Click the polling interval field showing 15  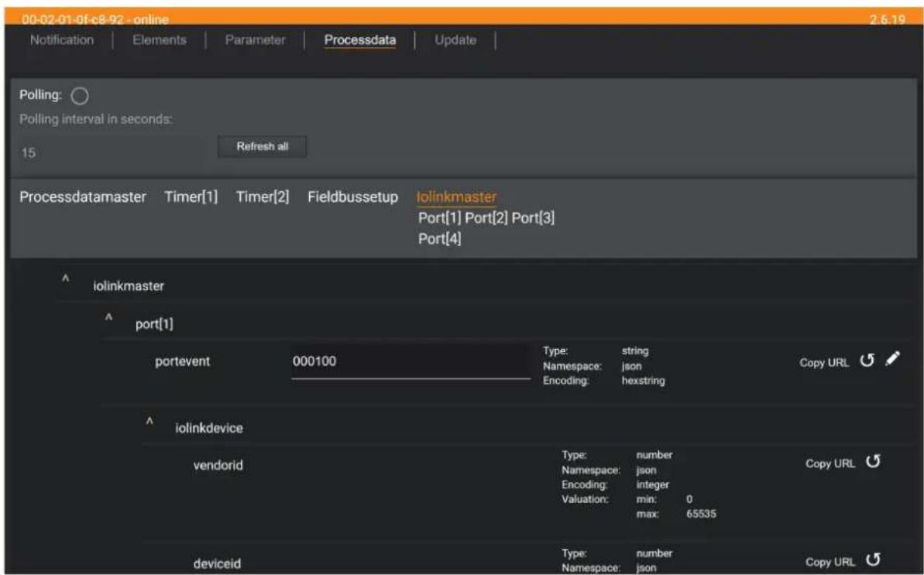point(112,153)
